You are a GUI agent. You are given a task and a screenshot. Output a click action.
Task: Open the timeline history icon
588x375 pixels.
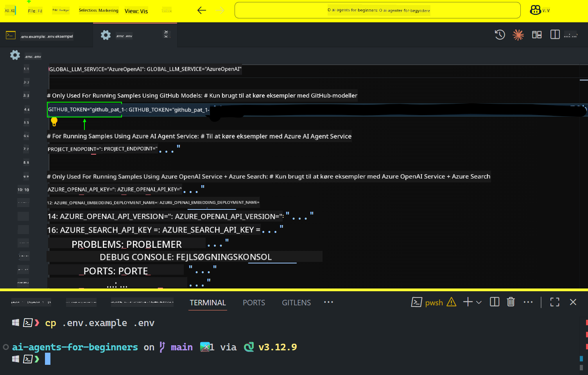click(500, 35)
